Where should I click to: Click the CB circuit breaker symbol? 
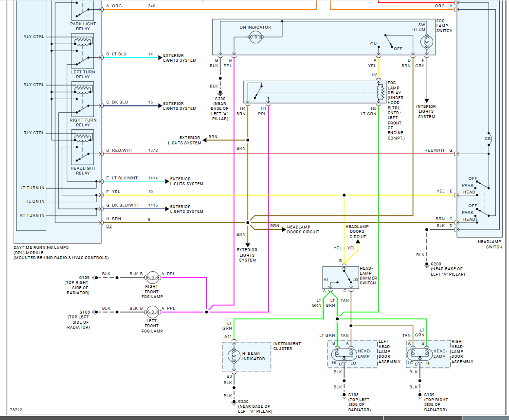coord(489,139)
